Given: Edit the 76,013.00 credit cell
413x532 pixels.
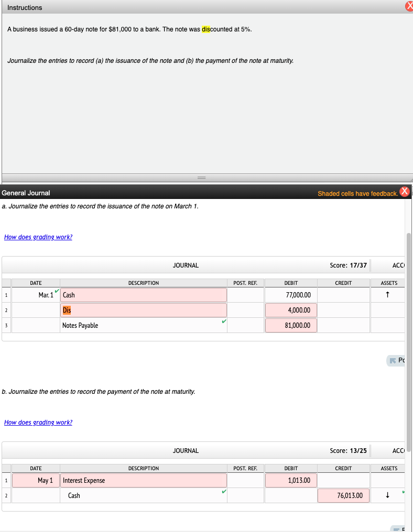Looking at the screenshot, I should pos(343,495).
